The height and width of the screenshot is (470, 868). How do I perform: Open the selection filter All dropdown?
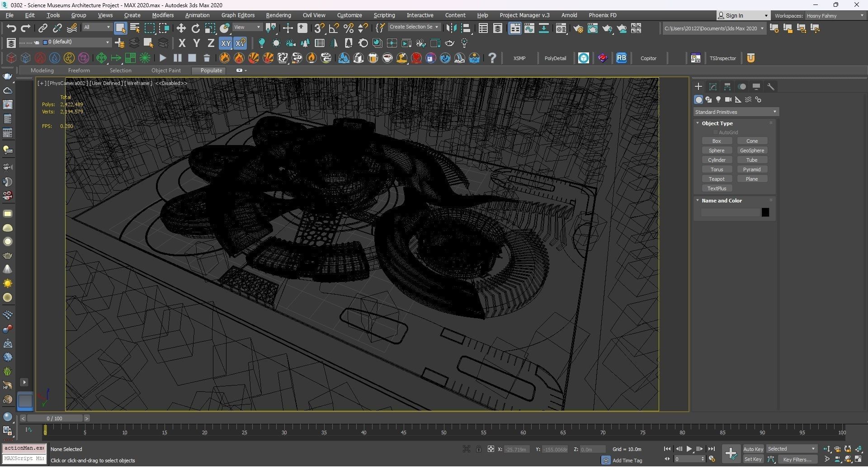click(x=97, y=28)
